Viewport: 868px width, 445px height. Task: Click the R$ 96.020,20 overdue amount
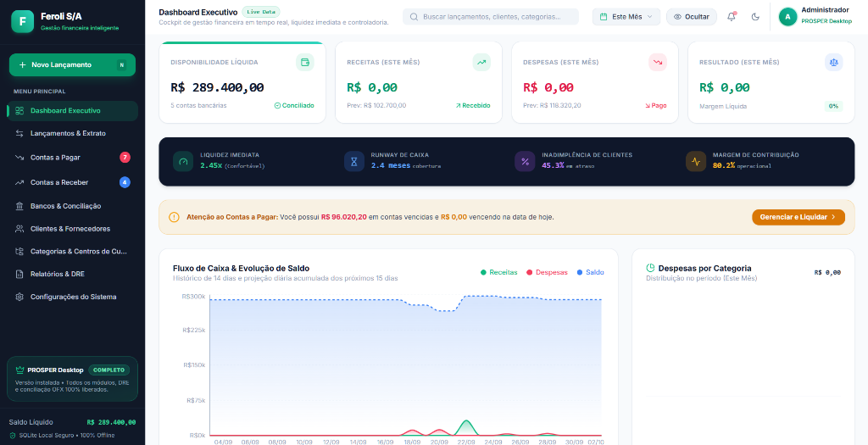pos(344,217)
